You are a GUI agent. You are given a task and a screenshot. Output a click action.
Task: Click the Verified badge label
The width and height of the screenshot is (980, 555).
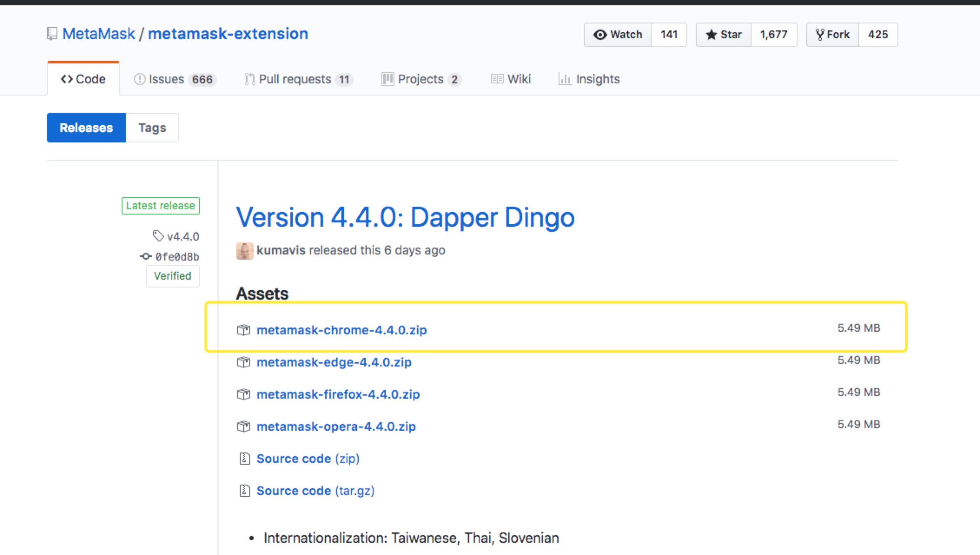[x=172, y=276]
